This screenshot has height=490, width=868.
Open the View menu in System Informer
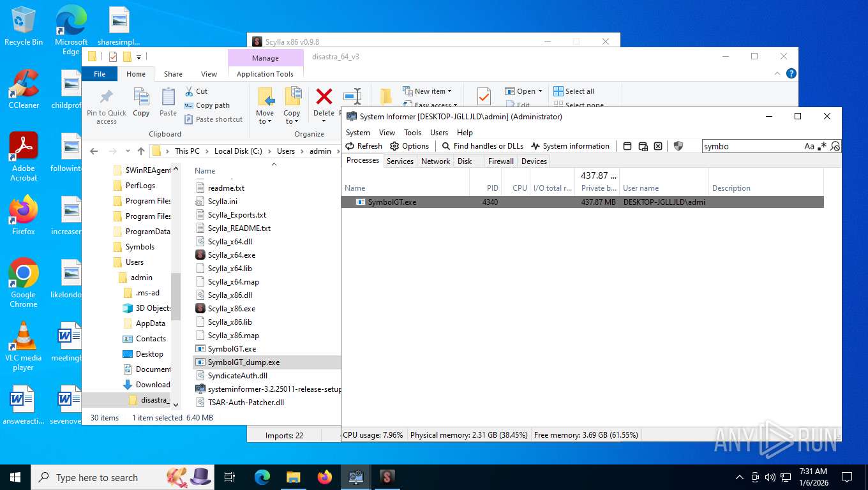click(387, 133)
